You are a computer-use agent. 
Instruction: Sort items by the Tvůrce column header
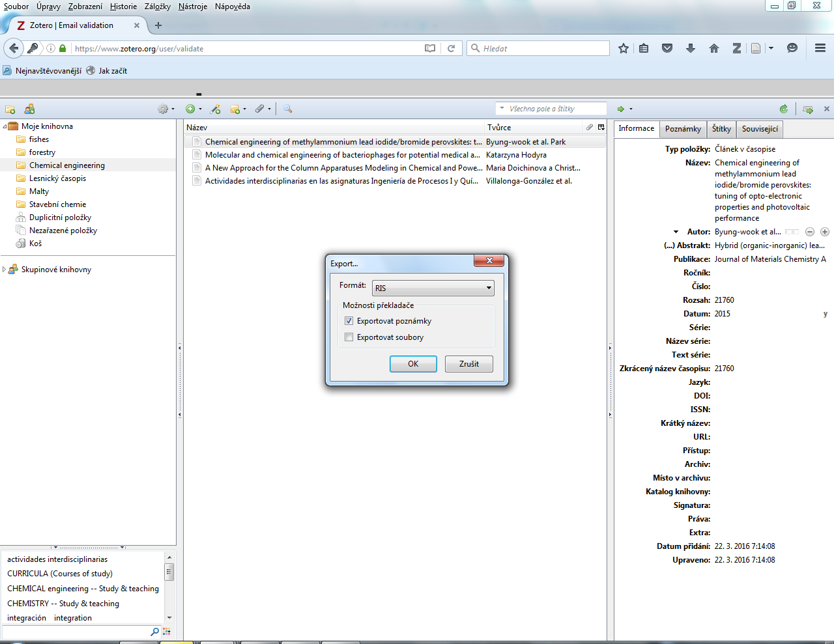click(x=533, y=127)
